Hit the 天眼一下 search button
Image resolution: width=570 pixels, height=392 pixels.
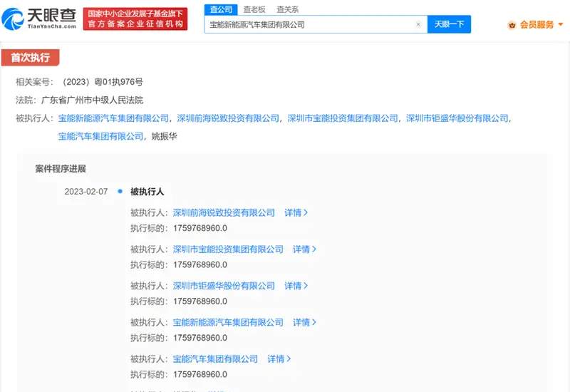coord(449,24)
